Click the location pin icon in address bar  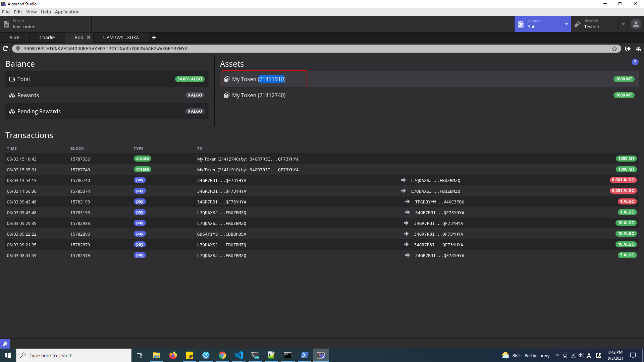coord(18,49)
